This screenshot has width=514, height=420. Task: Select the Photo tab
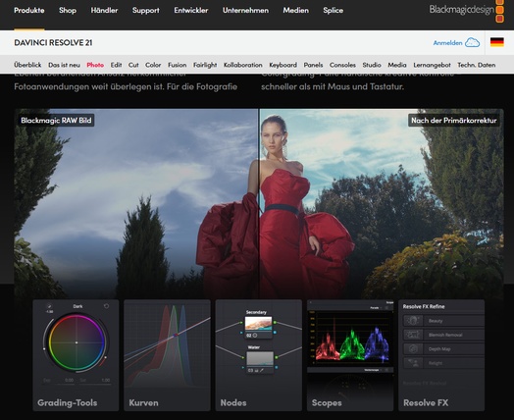[x=95, y=65]
